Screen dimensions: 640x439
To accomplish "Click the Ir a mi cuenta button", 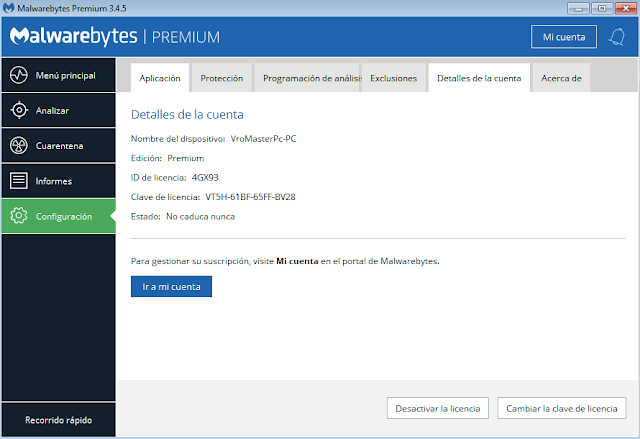I will click(x=171, y=286).
